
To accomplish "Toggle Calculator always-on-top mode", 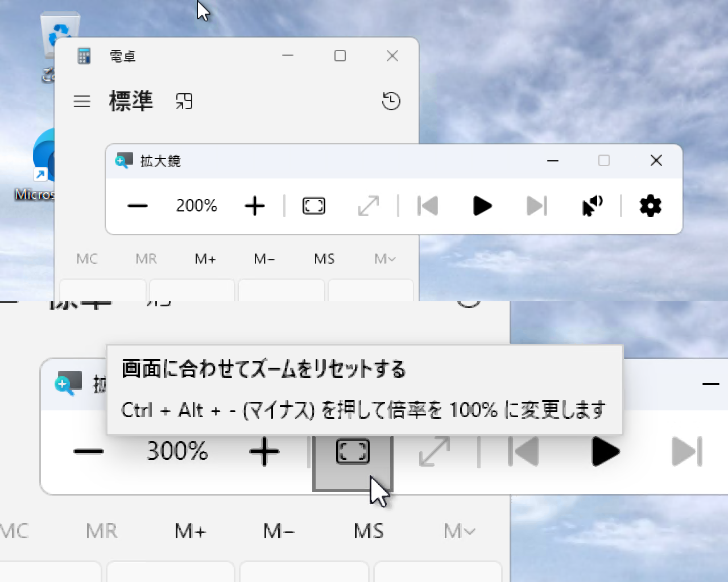I will pos(184,101).
